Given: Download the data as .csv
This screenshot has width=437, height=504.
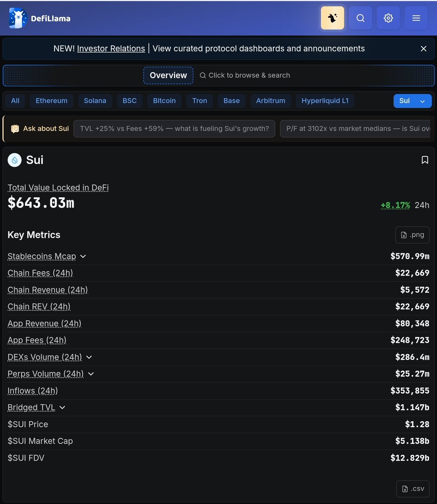Looking at the screenshot, I should [x=413, y=488].
